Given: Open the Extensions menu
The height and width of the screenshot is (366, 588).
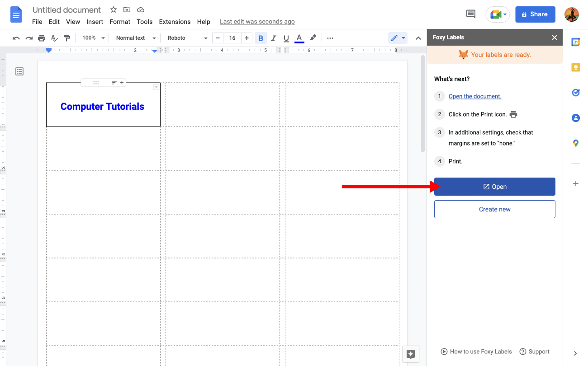Looking at the screenshot, I should click(x=175, y=22).
